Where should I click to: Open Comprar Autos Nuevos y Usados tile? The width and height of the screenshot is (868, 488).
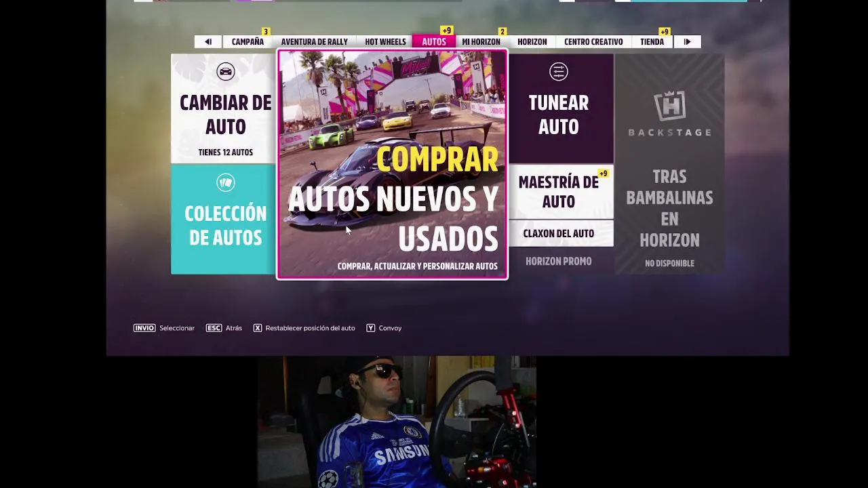392,164
